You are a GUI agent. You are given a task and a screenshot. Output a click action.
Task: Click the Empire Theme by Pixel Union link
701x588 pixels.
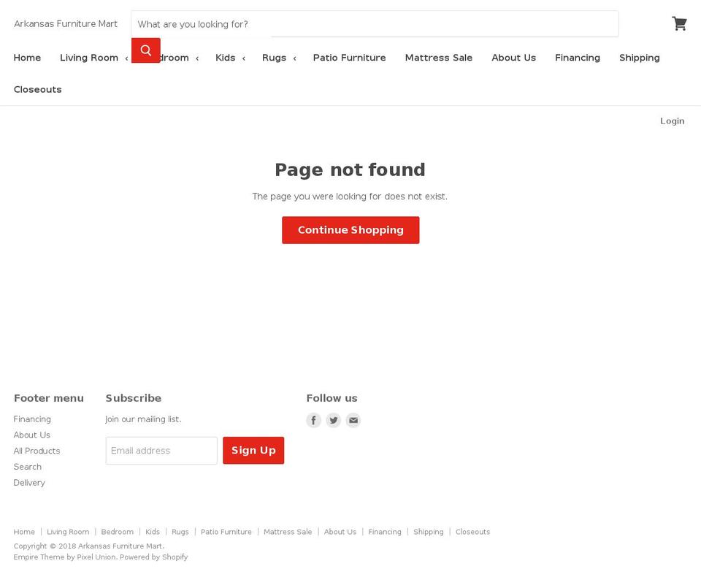click(65, 557)
